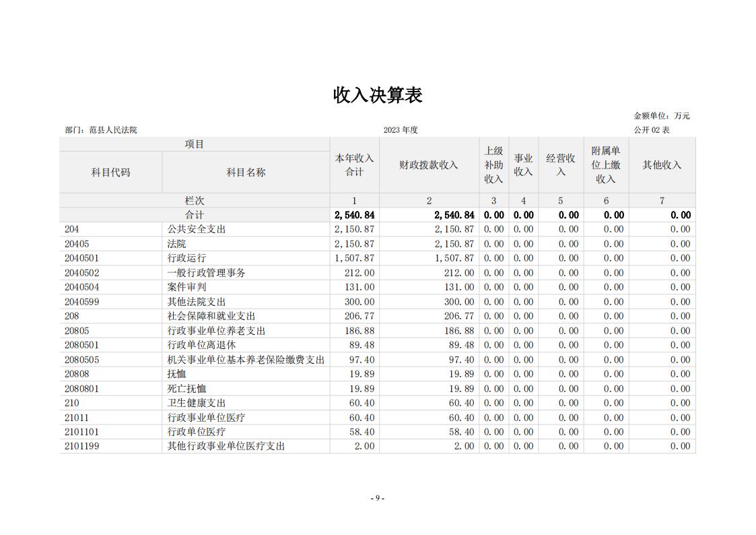Click the 案件审判 row name
The image size is (756, 535).
pyautogui.click(x=186, y=287)
